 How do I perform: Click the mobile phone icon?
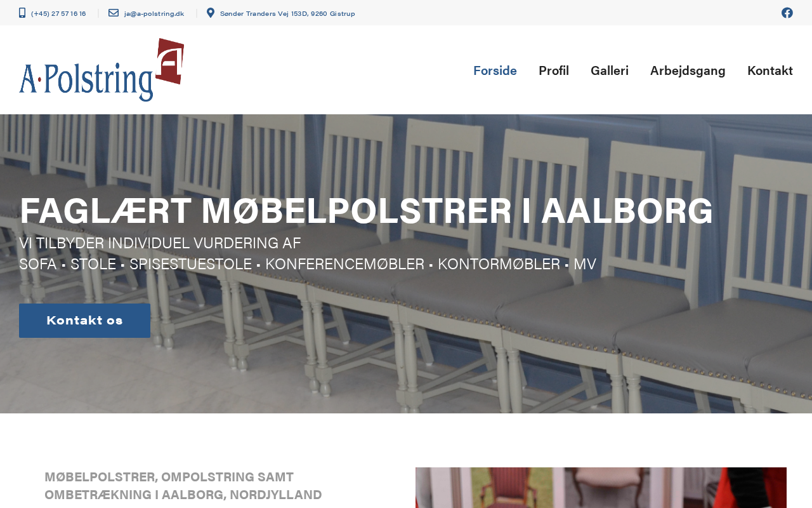click(22, 13)
